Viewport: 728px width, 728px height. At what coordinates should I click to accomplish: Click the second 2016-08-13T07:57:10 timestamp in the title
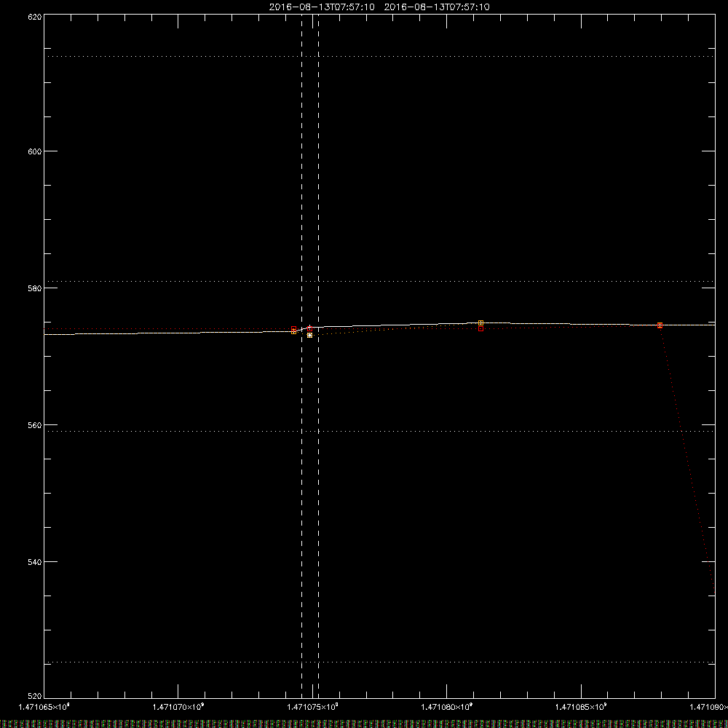coord(437,7)
